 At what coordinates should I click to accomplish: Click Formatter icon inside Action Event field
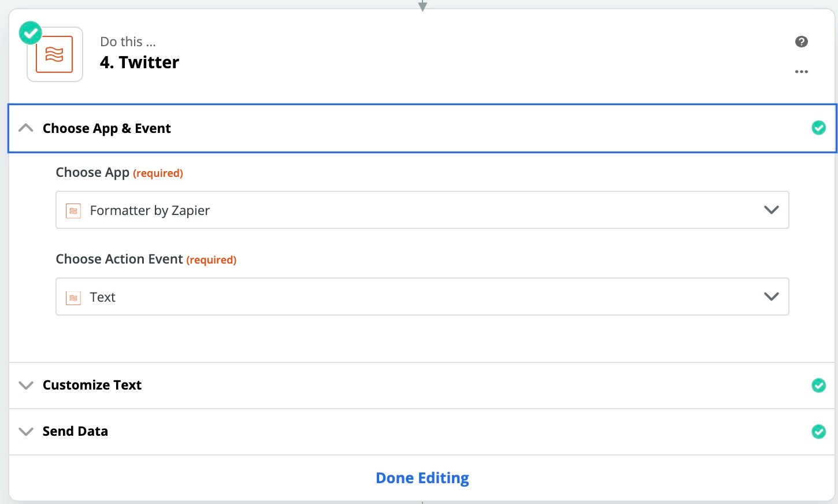(x=73, y=298)
